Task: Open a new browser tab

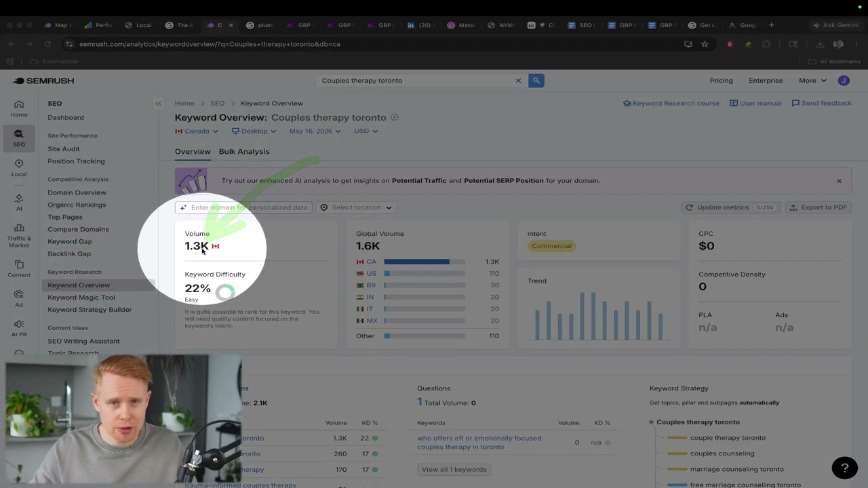Action: [771, 25]
